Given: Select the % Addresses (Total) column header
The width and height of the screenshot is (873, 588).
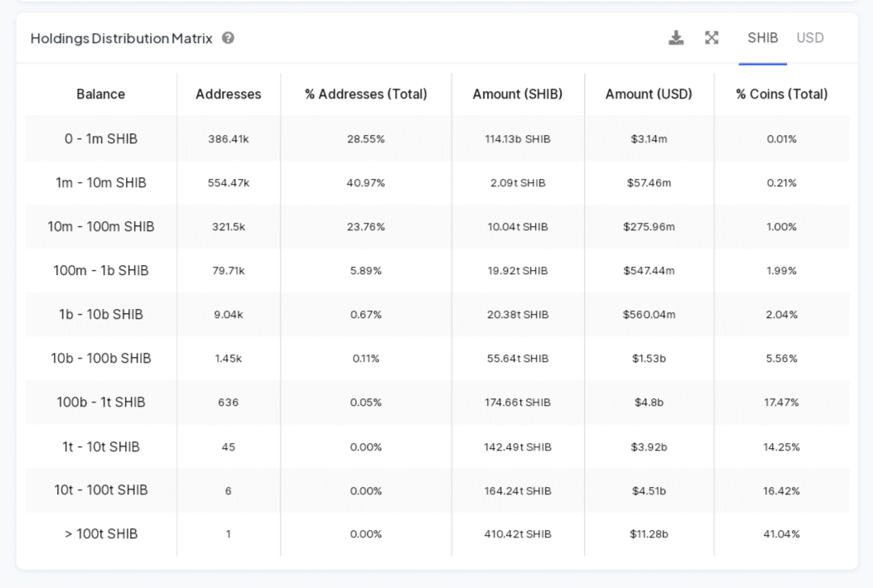Looking at the screenshot, I should (x=365, y=94).
